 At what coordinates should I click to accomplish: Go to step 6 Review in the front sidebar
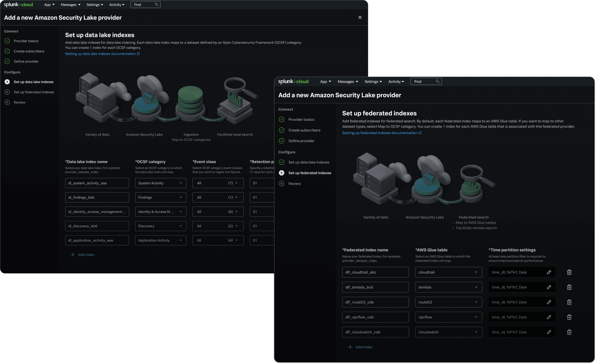point(294,184)
